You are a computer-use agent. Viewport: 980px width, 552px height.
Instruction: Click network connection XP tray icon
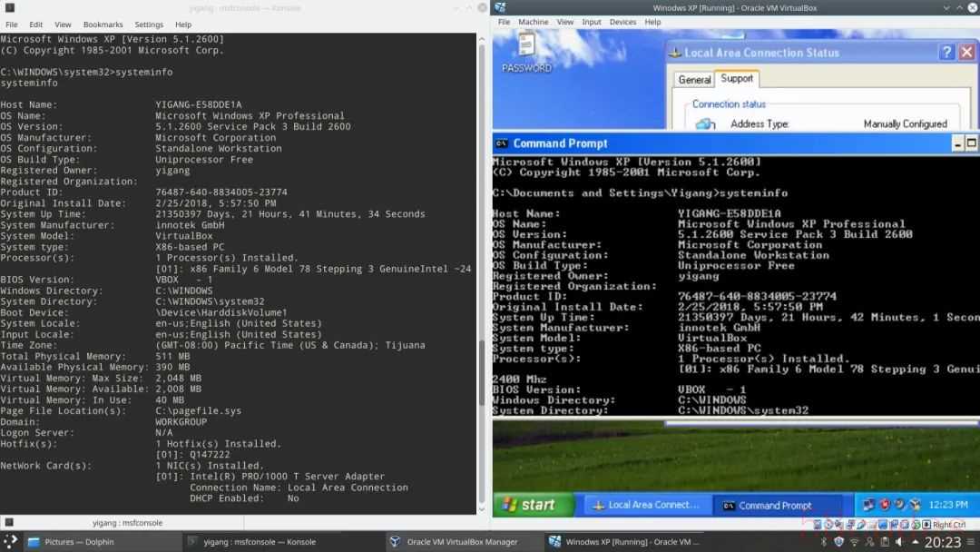[x=868, y=505]
